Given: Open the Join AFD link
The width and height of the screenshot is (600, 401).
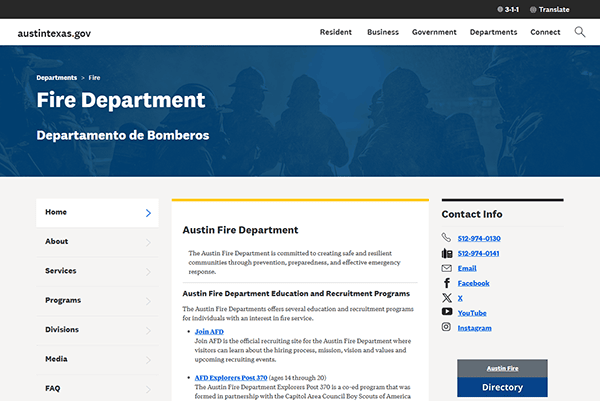Looking at the screenshot, I should click(x=209, y=332).
